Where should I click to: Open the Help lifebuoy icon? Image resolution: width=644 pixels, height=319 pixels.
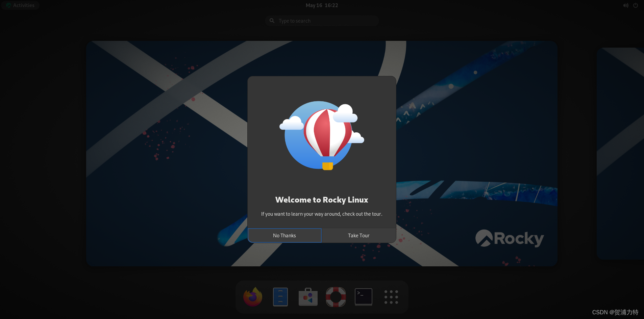pos(336,297)
